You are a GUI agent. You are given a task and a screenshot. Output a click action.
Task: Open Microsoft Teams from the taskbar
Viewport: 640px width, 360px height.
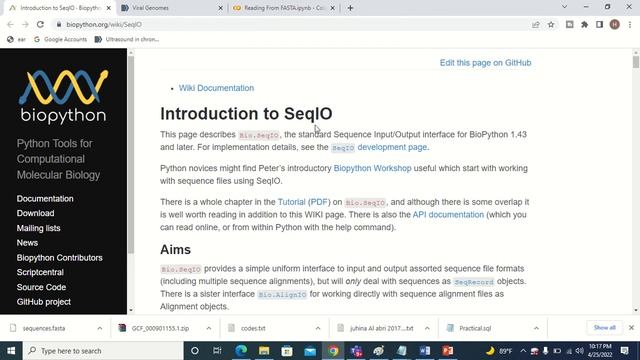point(356,351)
